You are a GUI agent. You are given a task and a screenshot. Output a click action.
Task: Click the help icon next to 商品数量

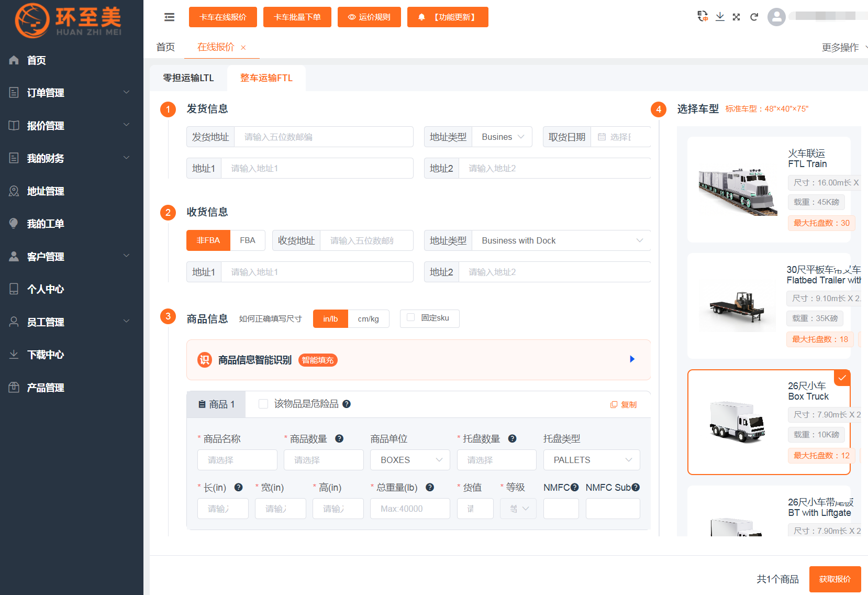(339, 438)
